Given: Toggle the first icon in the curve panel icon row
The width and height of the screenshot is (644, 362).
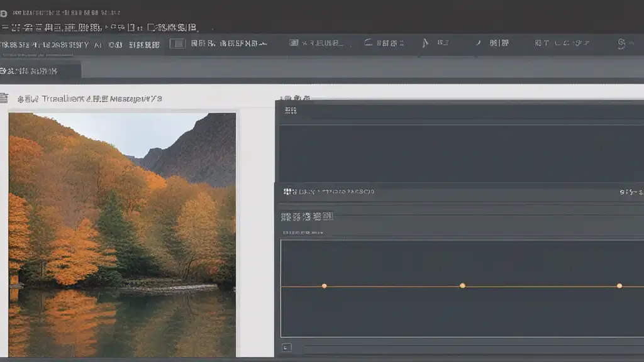Looking at the screenshot, I should (285, 217).
